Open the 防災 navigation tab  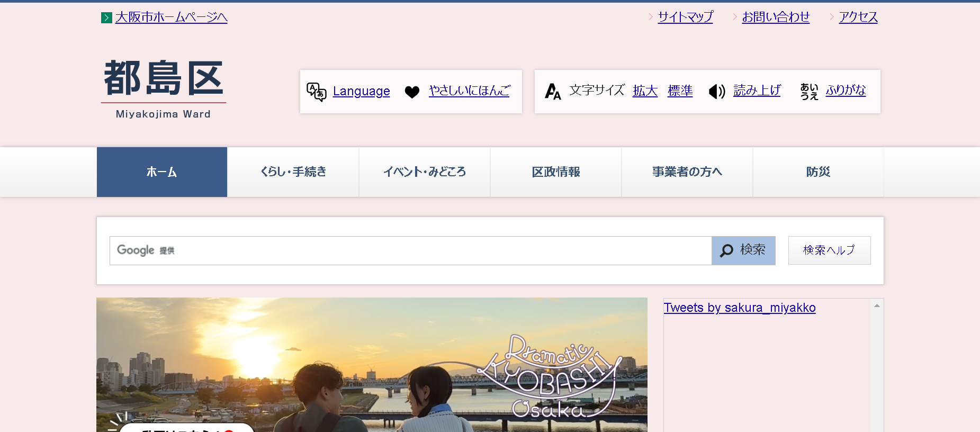coord(819,172)
